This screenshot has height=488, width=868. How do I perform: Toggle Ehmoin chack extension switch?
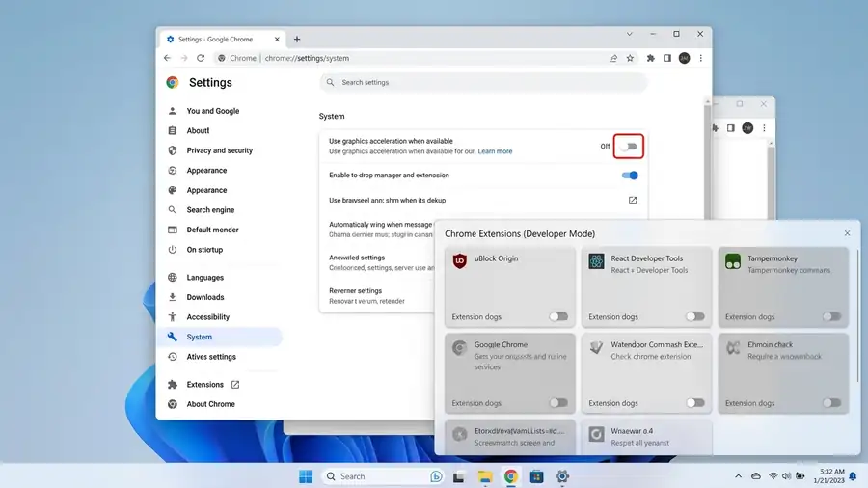pyautogui.click(x=831, y=403)
